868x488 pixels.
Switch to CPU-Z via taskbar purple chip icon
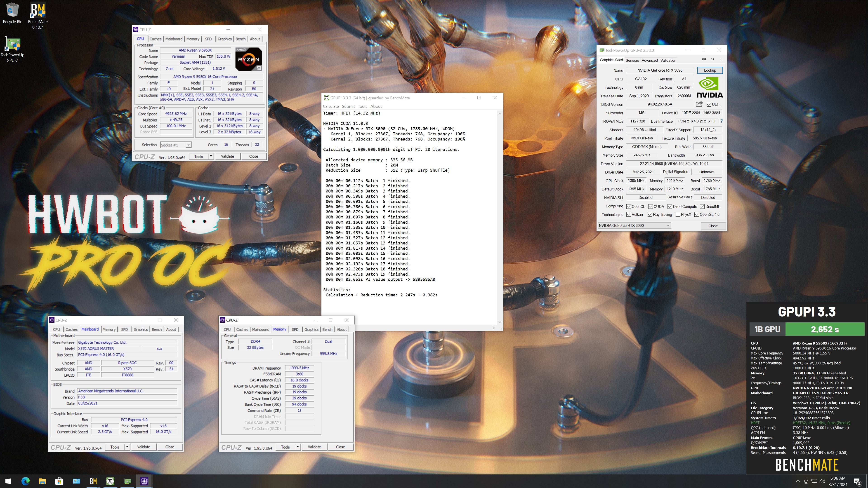coord(144,481)
